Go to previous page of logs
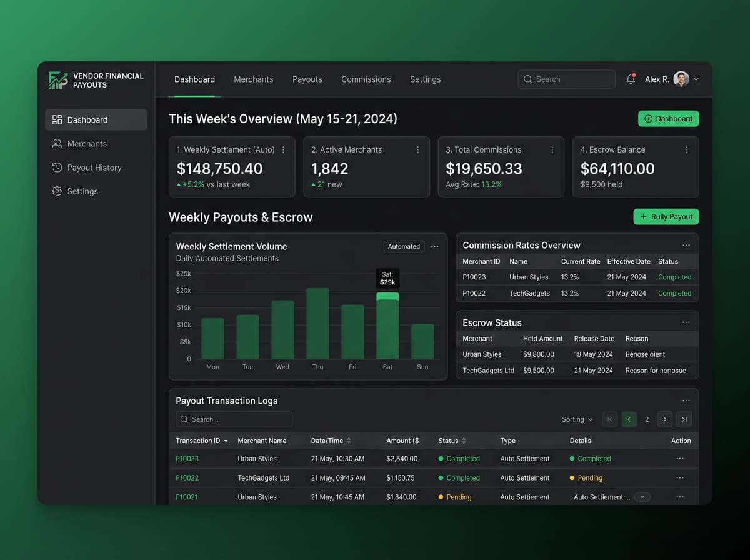The height and width of the screenshot is (560, 750). pos(629,419)
